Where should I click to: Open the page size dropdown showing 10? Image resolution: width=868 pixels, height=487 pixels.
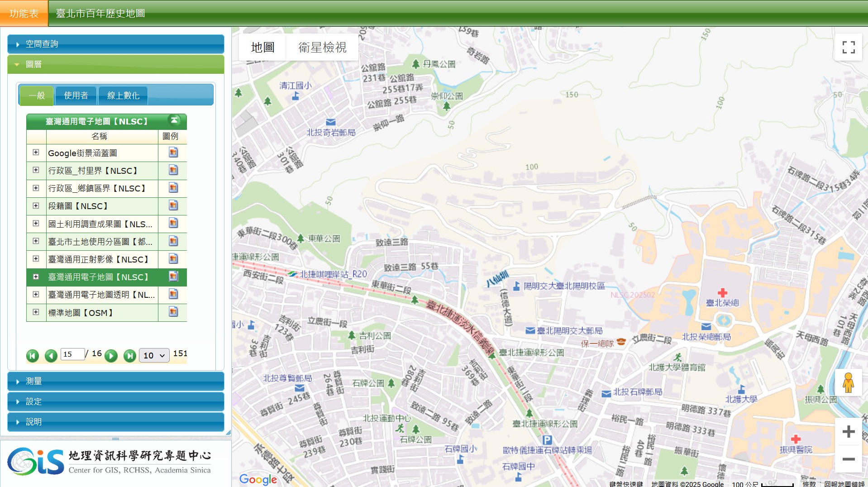[x=154, y=355]
